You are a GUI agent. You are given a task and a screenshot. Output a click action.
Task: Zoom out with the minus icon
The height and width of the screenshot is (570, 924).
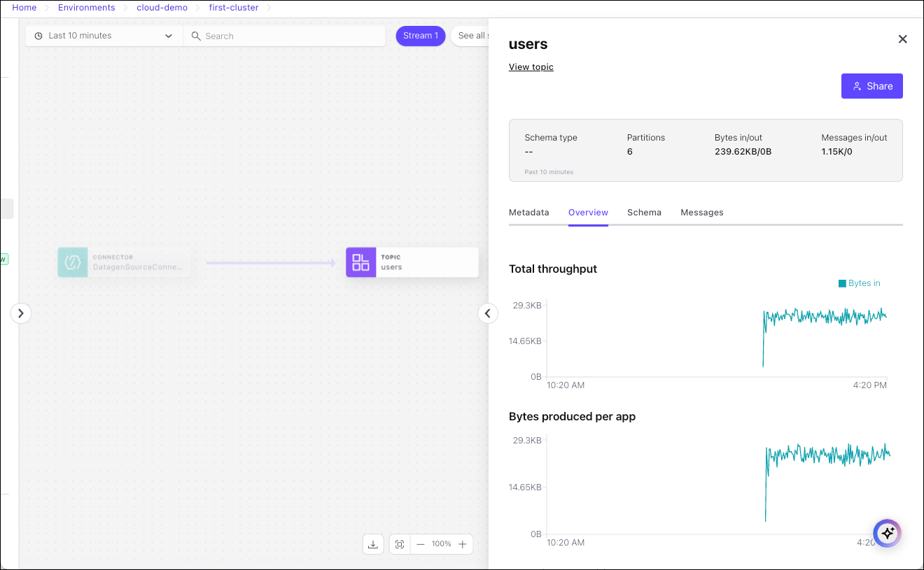click(x=421, y=544)
